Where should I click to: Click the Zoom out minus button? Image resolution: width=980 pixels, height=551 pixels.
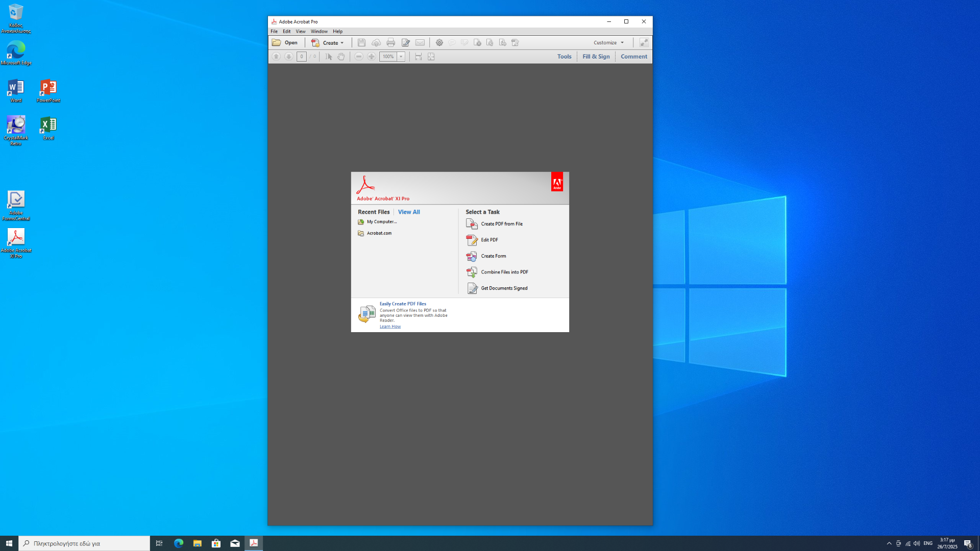(359, 57)
